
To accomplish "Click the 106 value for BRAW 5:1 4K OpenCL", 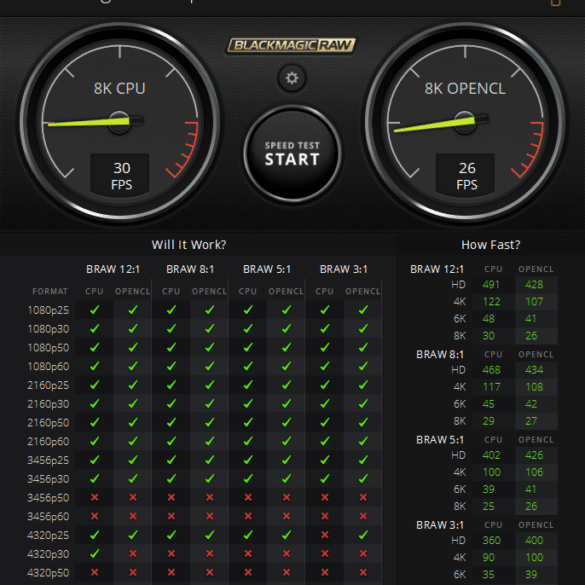I will pyautogui.click(x=534, y=472).
